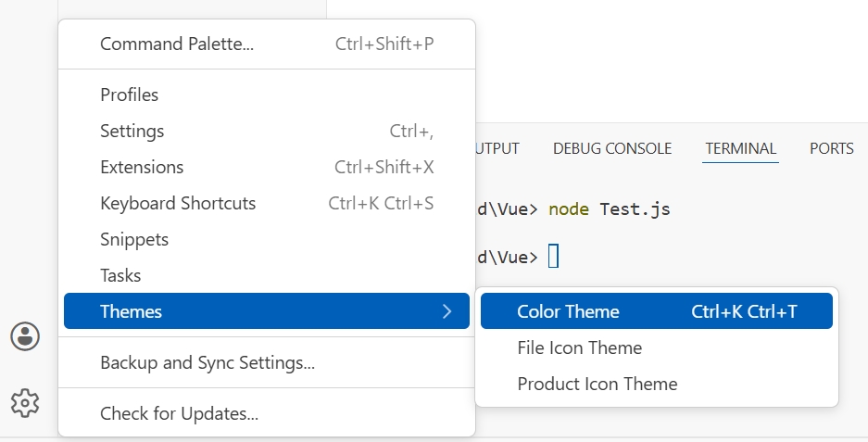This screenshot has width=868, height=442.
Task: Open the Accounts icon in activity bar
Action: pos(25,335)
